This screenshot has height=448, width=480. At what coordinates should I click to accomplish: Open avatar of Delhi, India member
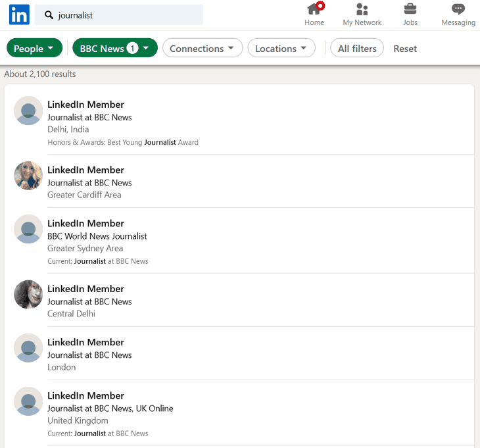tap(28, 111)
